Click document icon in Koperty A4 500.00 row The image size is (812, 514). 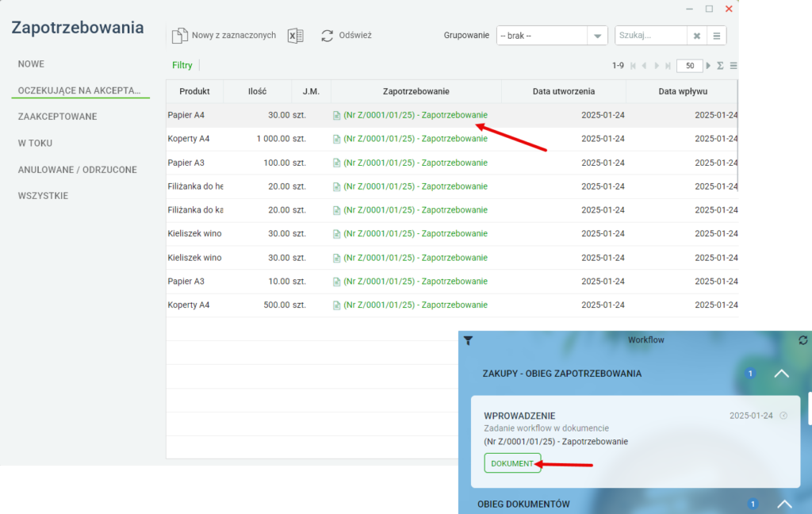pyautogui.click(x=336, y=305)
